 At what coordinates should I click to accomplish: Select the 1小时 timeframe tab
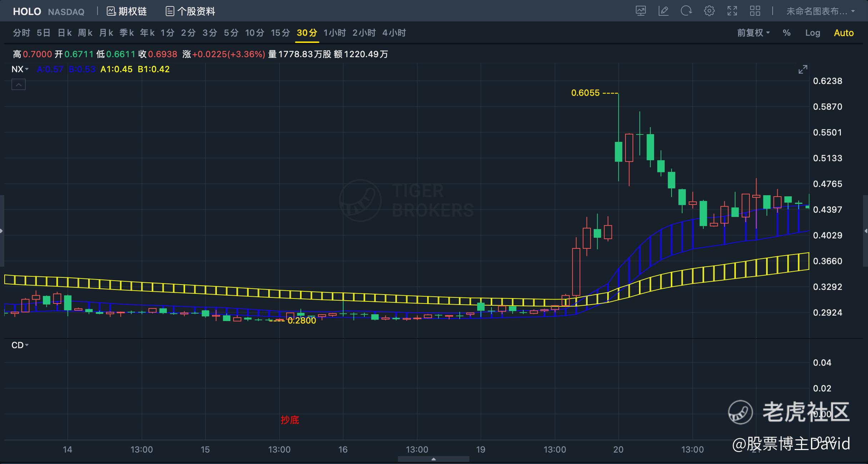[x=334, y=33]
